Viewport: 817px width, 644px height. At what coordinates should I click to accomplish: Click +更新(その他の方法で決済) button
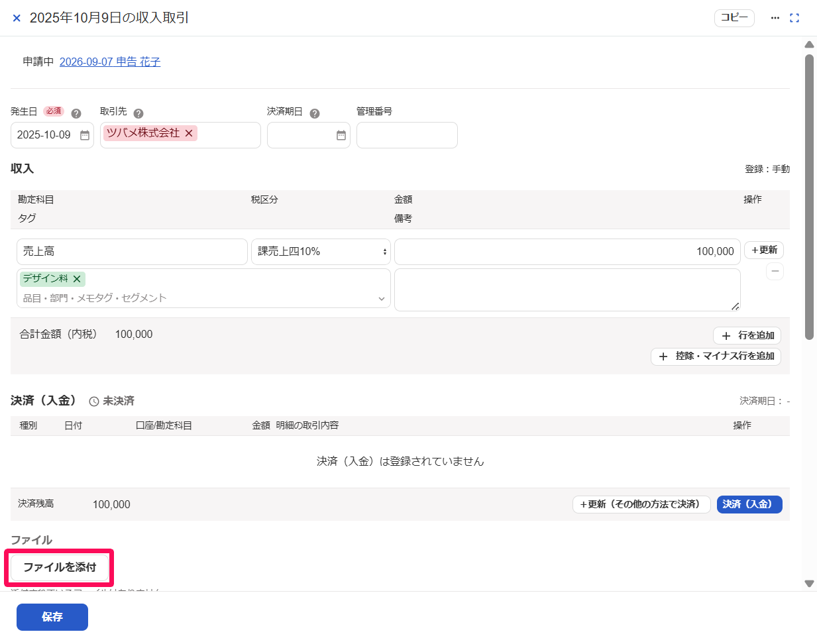(x=641, y=504)
